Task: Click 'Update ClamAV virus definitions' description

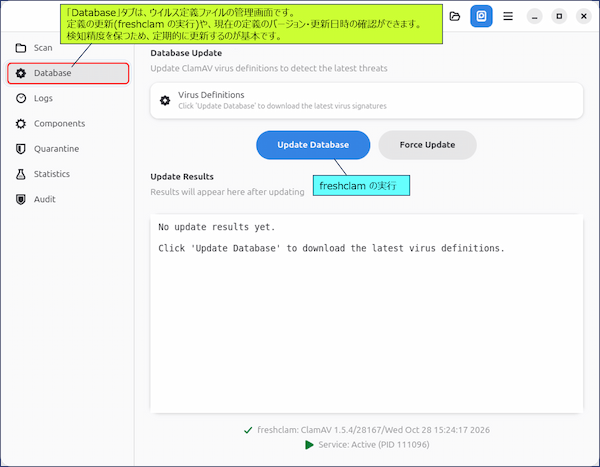Action: click(269, 69)
